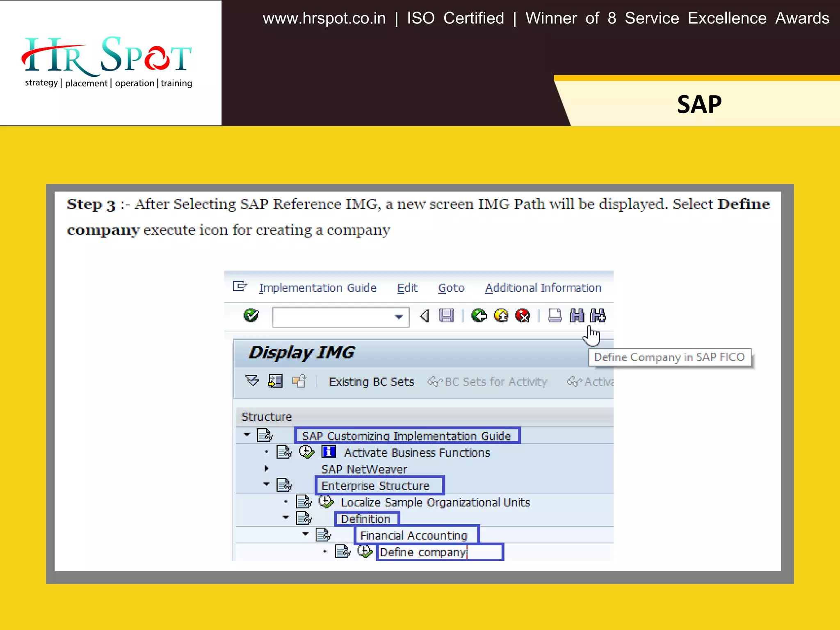Open the command field dropdown arrow
Image resolution: width=840 pixels, height=630 pixels.
point(399,317)
